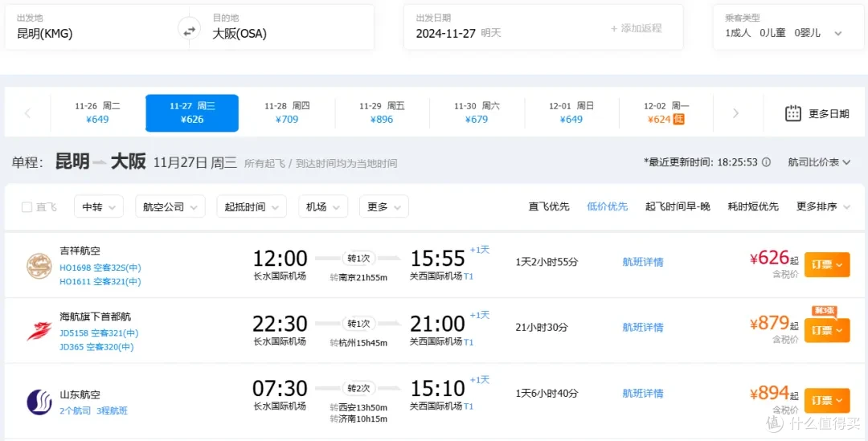
Task: Click duration text 1天6小时40分
Action: (x=547, y=394)
